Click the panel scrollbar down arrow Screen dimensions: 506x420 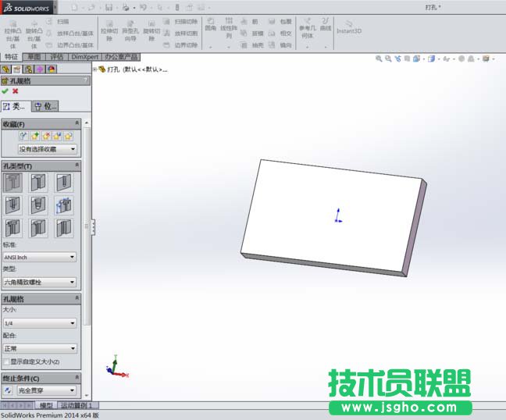pos(87,395)
